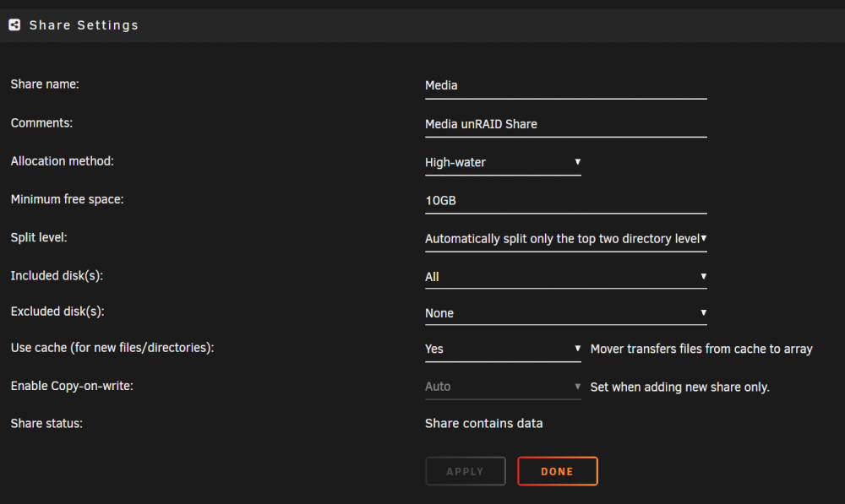Viewport: 845px width, 504px height.
Task: Click the Comments field reading Media unRAID Share
Action: point(566,124)
